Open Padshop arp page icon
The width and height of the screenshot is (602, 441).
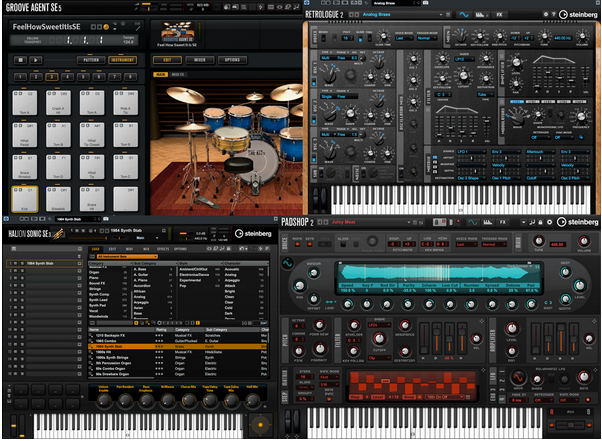[x=488, y=222]
